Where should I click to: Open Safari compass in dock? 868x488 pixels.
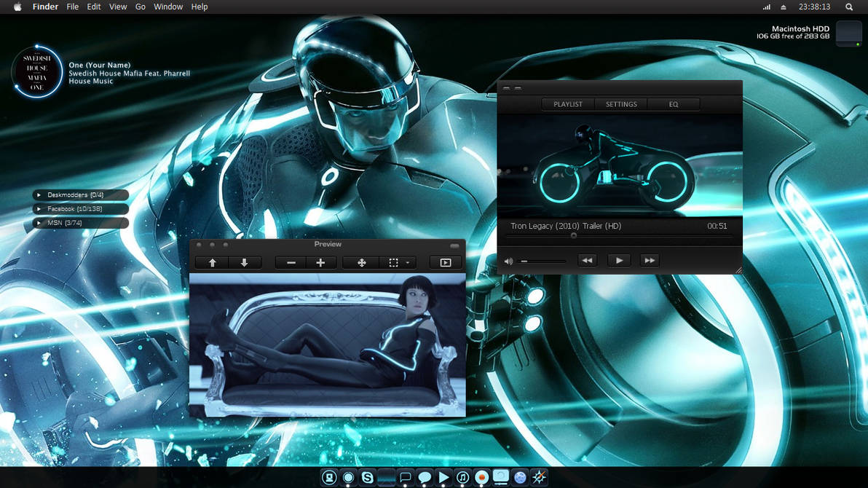tap(539, 478)
